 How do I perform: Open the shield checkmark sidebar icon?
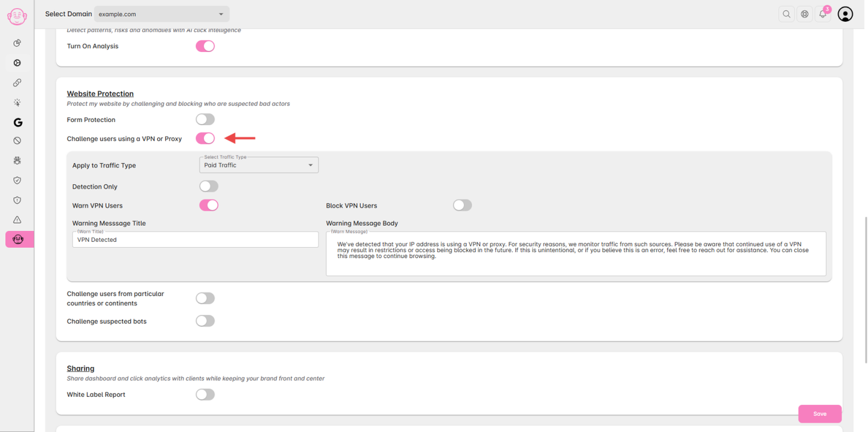17,180
